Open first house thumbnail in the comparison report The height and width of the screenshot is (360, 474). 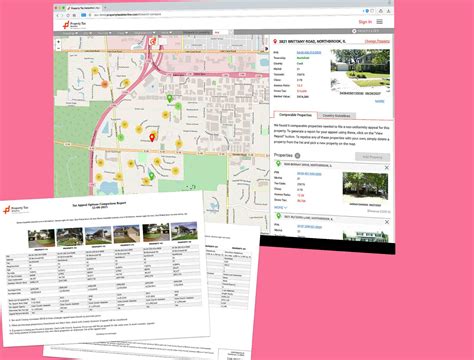pos(41,238)
